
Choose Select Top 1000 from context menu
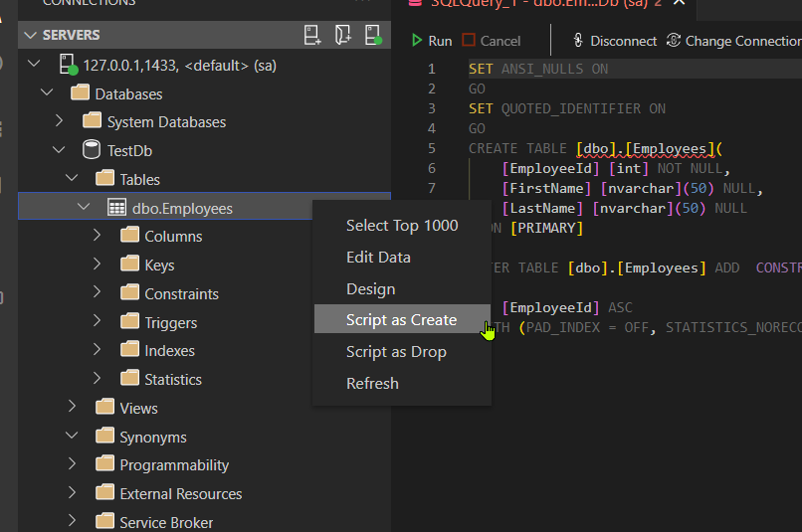coord(402,226)
